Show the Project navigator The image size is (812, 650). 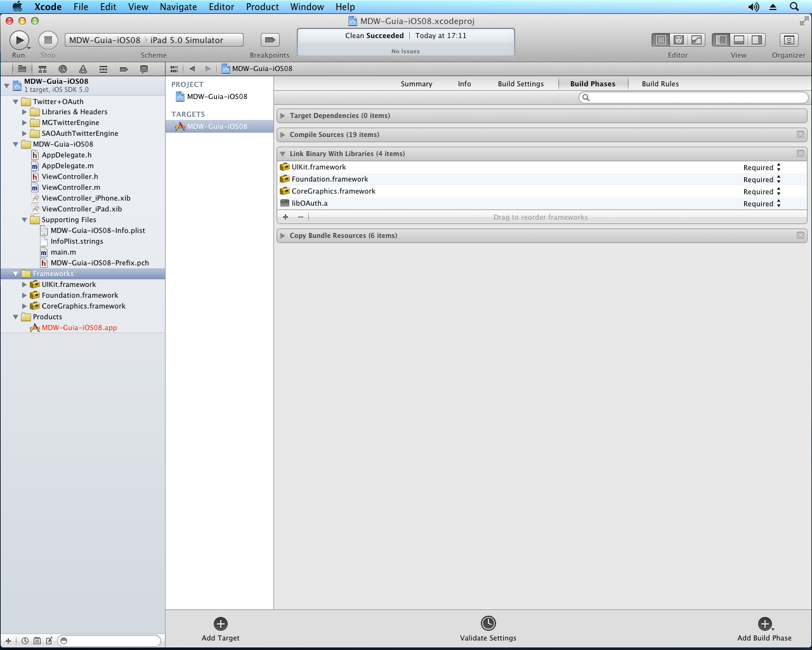click(22, 69)
